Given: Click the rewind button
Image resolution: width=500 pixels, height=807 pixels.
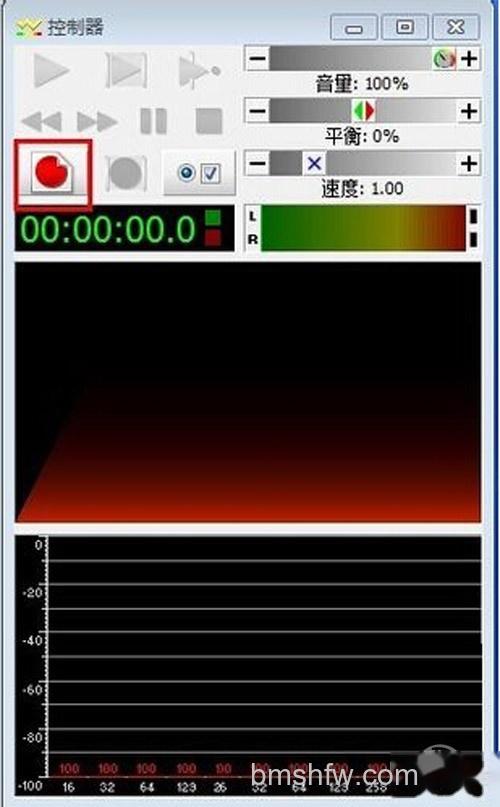Looking at the screenshot, I should click(42, 121).
